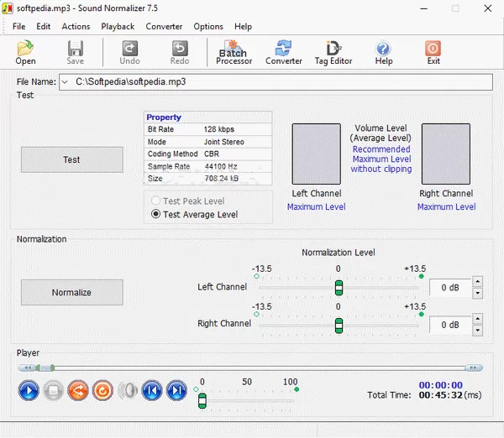Click the grey Stop playback button
The height and width of the screenshot is (438, 504).
pos(53,390)
